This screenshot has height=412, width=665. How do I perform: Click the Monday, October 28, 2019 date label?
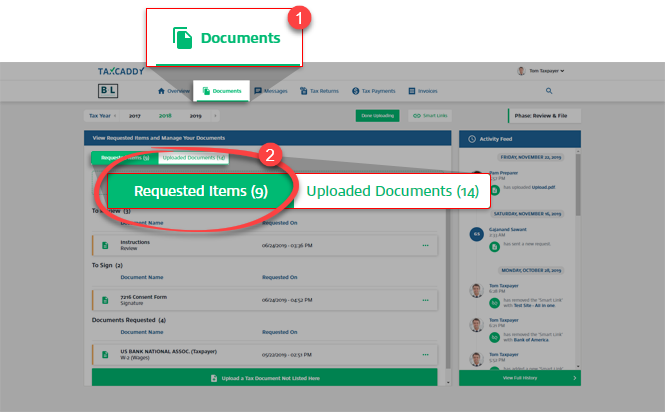point(531,270)
